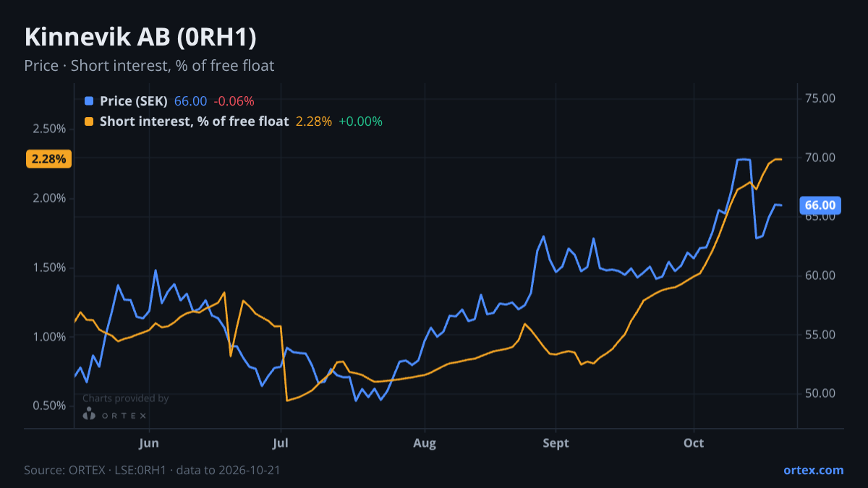
Task: Toggle the Price (SEK) legend label
Action: (134, 101)
